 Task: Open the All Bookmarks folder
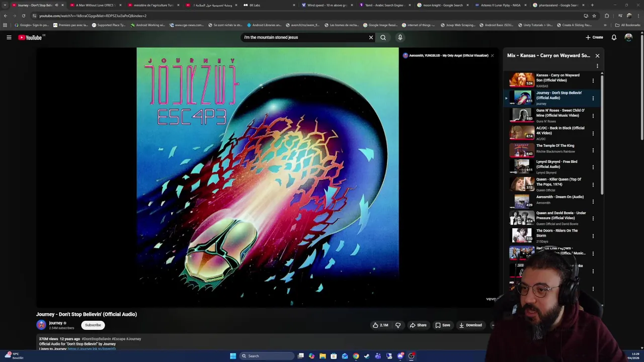tap(628, 25)
